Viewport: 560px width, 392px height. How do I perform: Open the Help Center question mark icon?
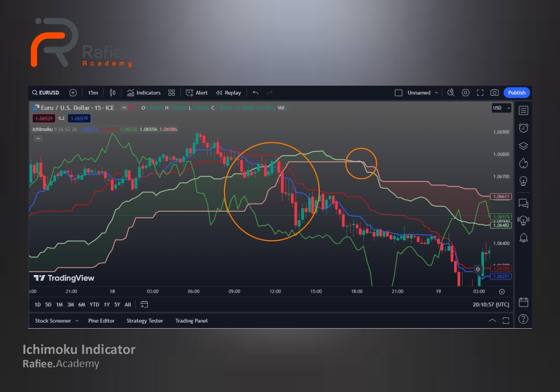tap(524, 319)
